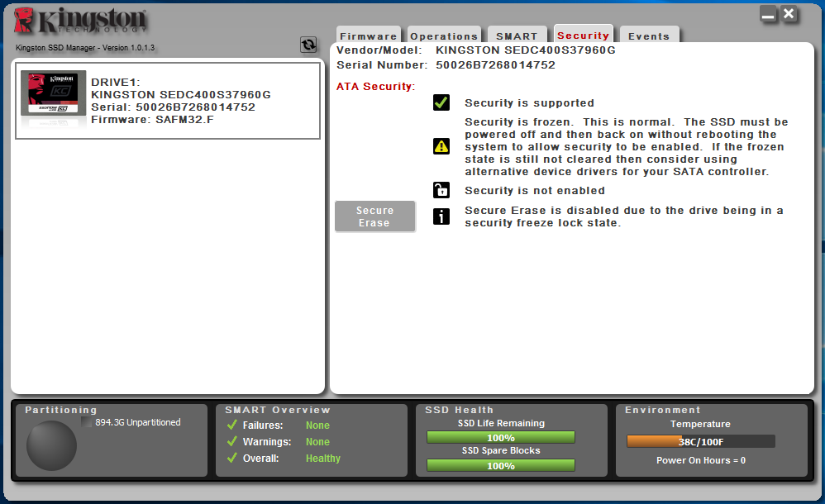Click 'Firmware: SAFM32.F' in drive list

click(153, 120)
